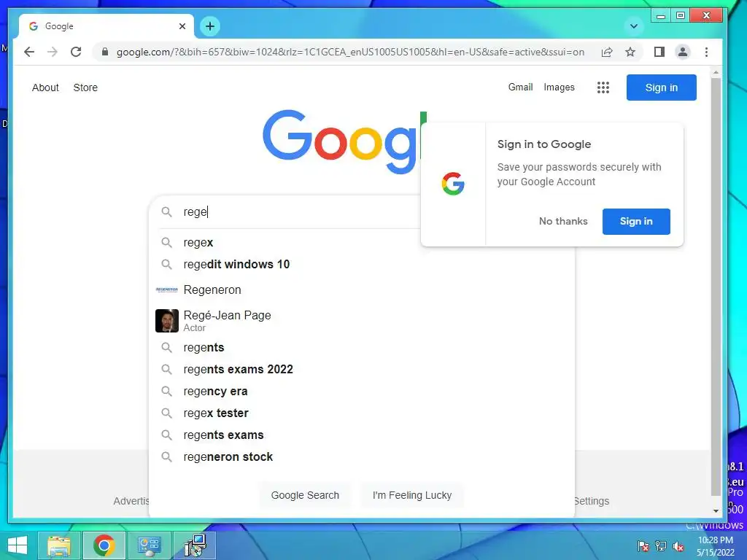This screenshot has width=747, height=560.
Task: Click the forward navigation arrow
Action: click(53, 52)
